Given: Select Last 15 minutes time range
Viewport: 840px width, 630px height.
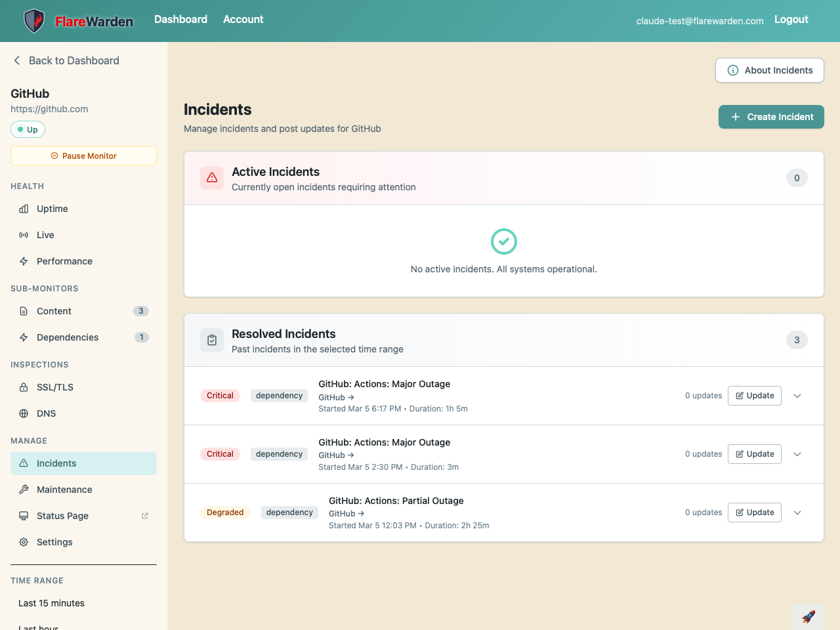Looking at the screenshot, I should (51, 603).
